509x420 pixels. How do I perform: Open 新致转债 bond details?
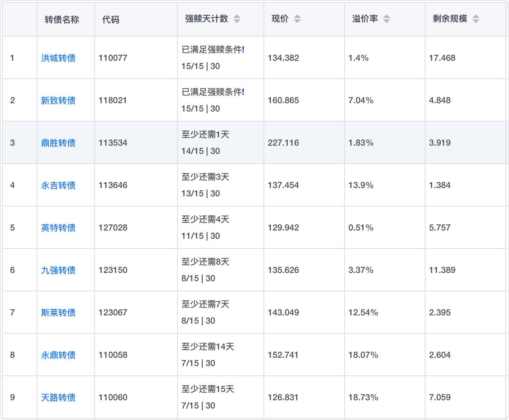pos(58,100)
